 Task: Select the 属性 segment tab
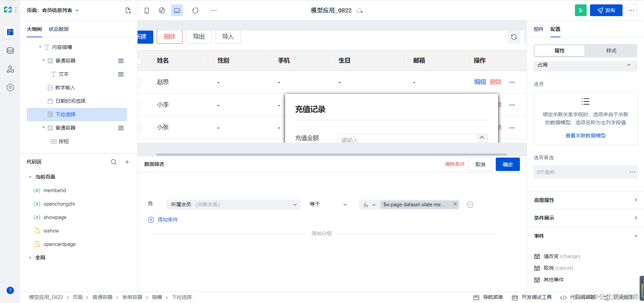point(559,51)
